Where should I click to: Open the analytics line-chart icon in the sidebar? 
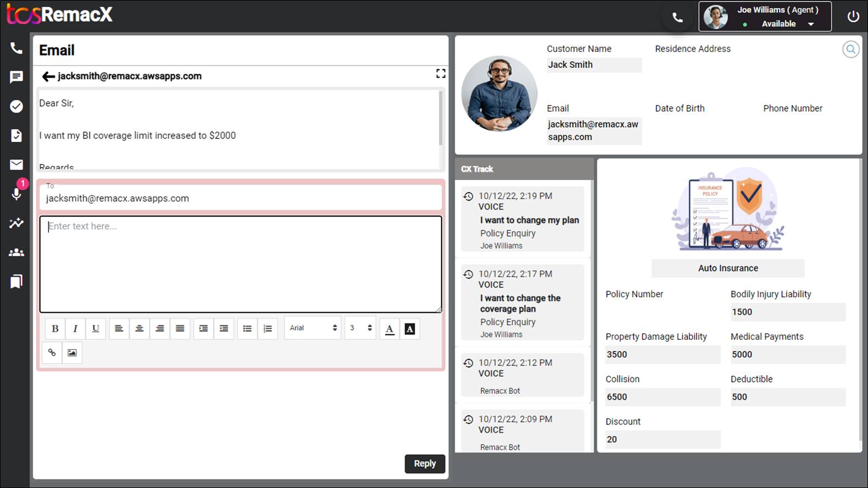[16, 223]
